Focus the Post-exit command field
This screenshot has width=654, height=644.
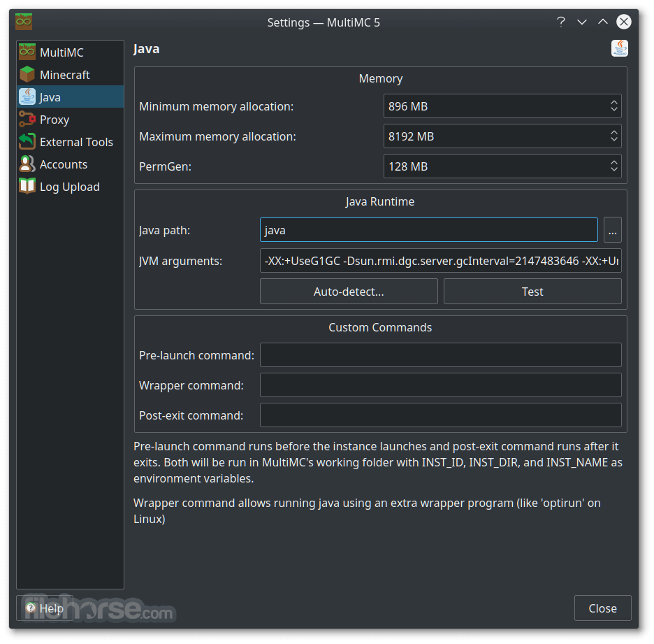[440, 415]
